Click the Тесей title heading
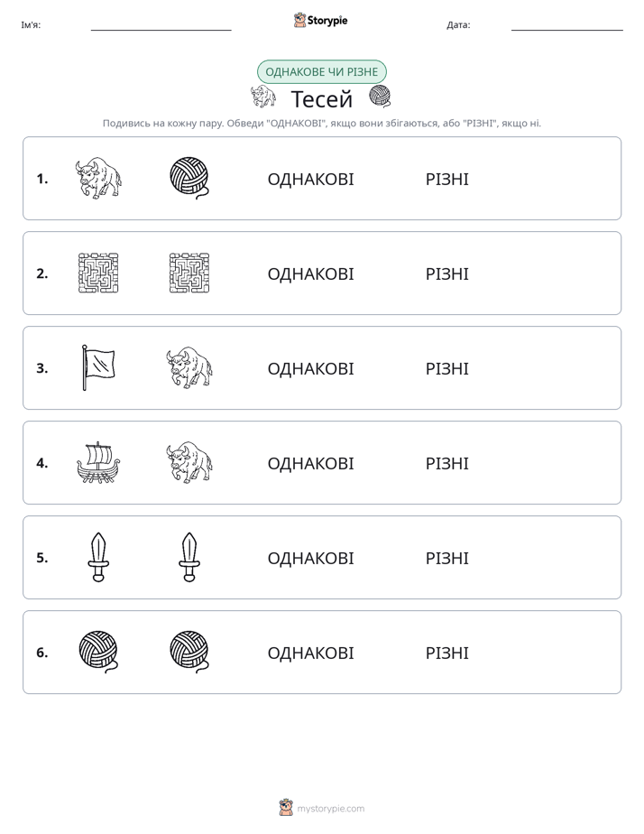Screen dimensions: 644x834 click(x=322, y=99)
